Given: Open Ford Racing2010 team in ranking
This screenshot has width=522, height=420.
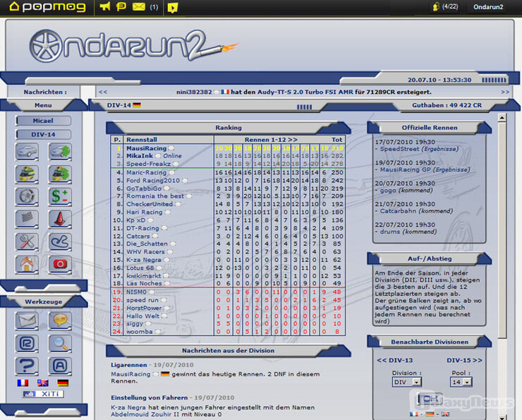Looking at the screenshot, I should pyautogui.click(x=153, y=181).
